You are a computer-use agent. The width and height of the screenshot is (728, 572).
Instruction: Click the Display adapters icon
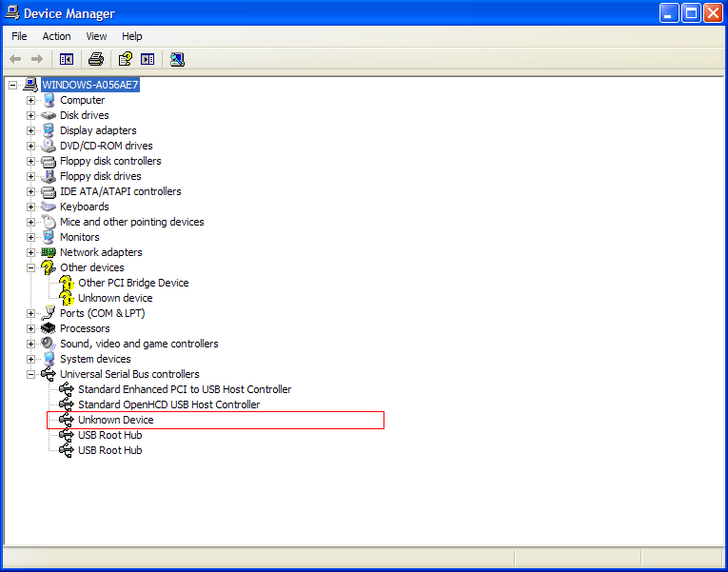pos(49,130)
